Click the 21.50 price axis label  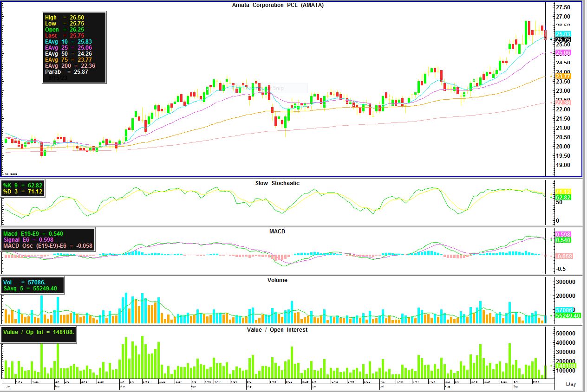563,119
